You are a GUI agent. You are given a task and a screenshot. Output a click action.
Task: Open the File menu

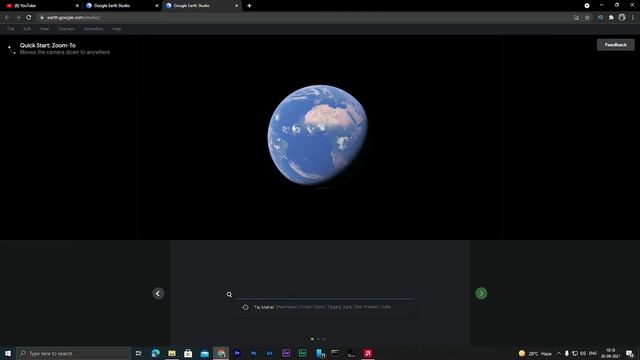coord(11,29)
